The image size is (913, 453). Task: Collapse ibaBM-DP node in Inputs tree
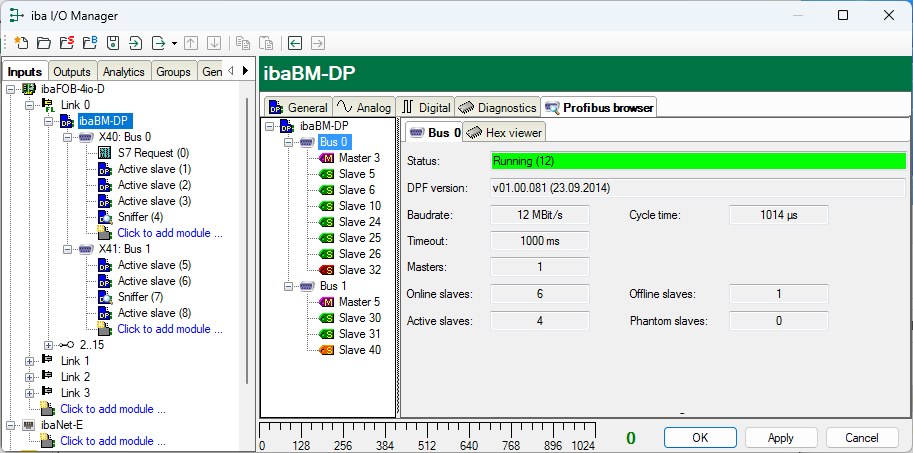point(49,121)
